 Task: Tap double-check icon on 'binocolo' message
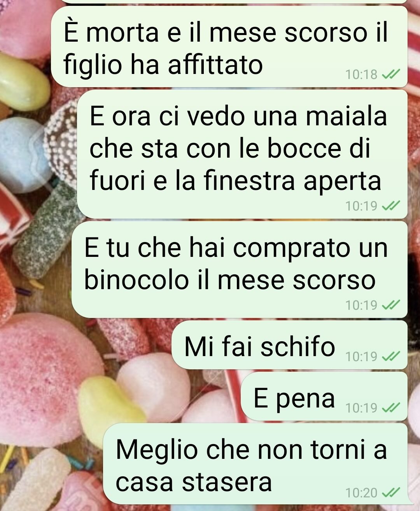click(390, 306)
